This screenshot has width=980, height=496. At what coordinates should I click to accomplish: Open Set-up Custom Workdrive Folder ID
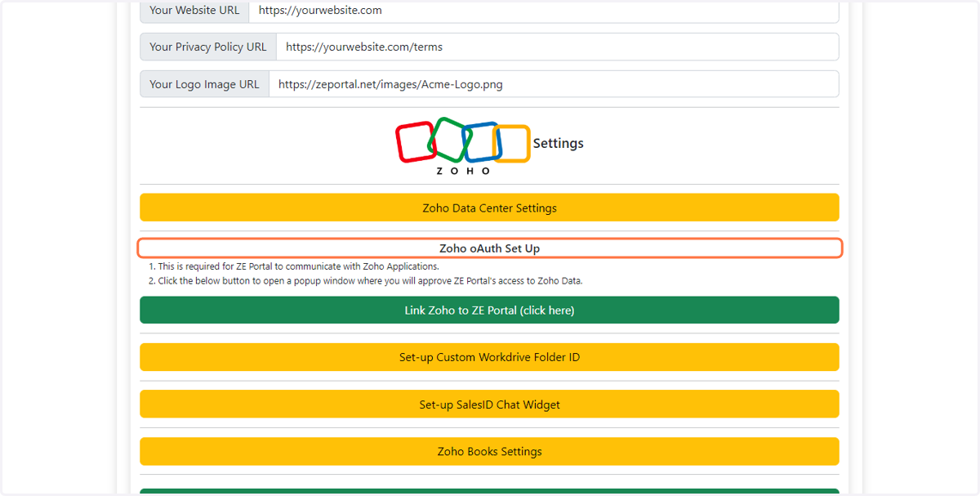click(x=489, y=357)
